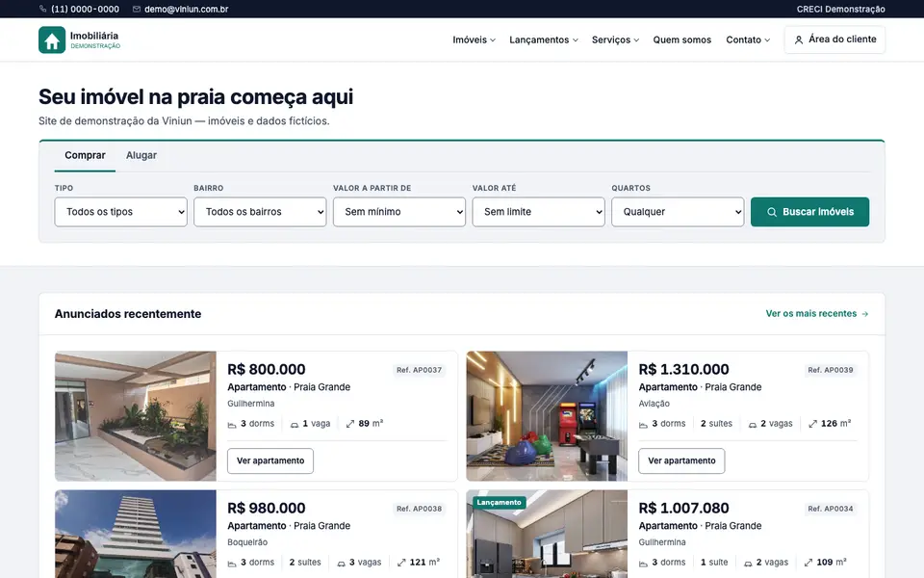Screen dimensions: 924x578
Task: Click reference tag Ref. AP0037
Action: point(419,370)
